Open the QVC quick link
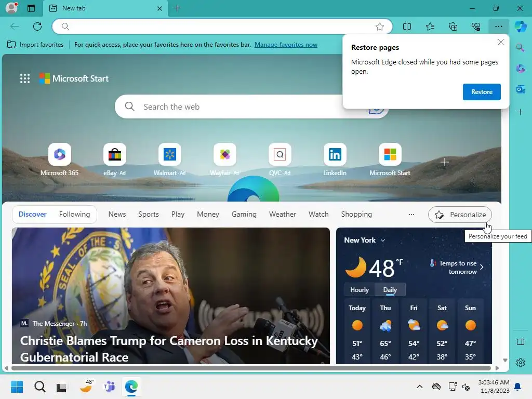The width and height of the screenshot is (532, 399). click(280, 160)
